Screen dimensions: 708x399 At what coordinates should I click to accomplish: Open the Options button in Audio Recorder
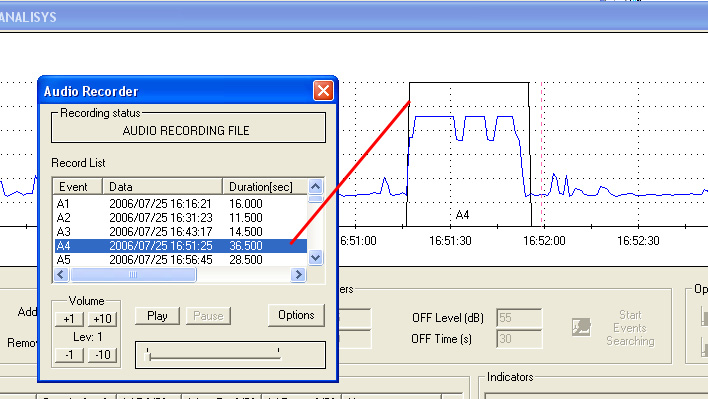pyautogui.click(x=296, y=315)
